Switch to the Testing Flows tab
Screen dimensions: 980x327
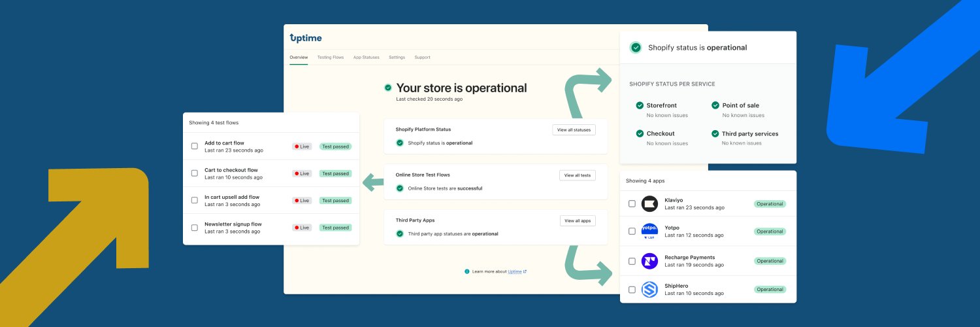coord(331,58)
